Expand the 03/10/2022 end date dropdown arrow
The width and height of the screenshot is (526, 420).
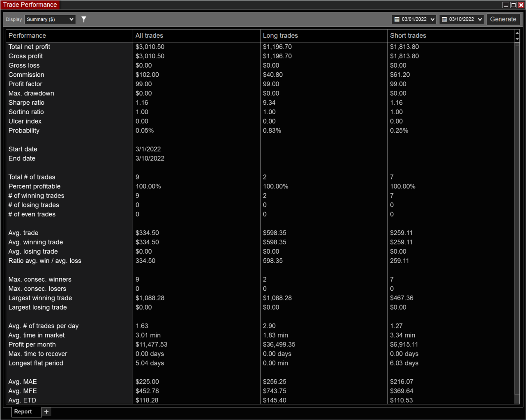tap(480, 19)
